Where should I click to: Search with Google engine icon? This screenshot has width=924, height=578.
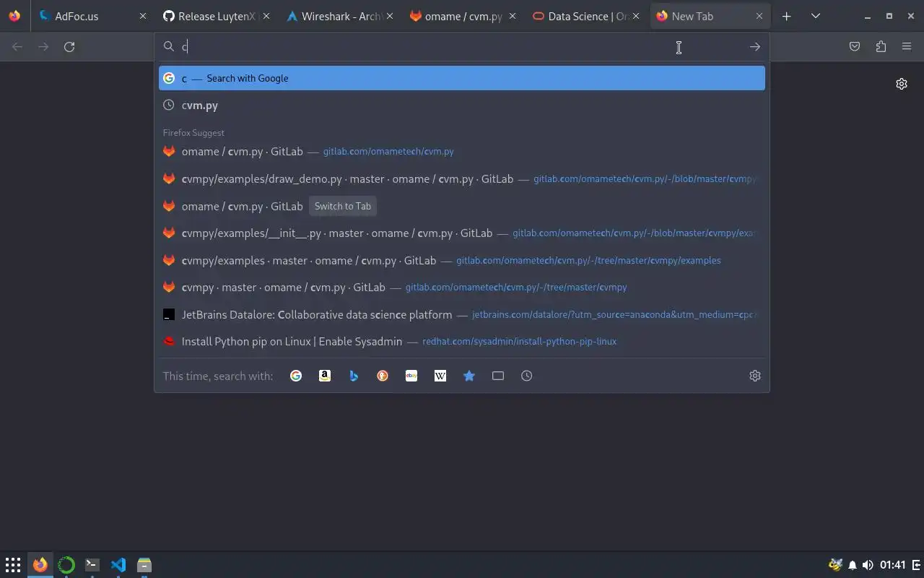296,376
